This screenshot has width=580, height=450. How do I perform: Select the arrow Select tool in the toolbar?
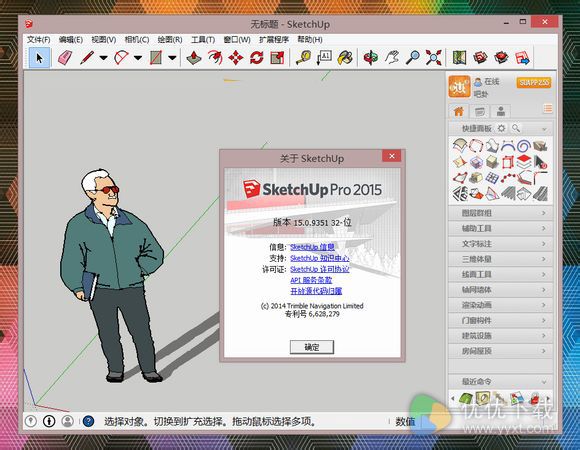[40, 58]
